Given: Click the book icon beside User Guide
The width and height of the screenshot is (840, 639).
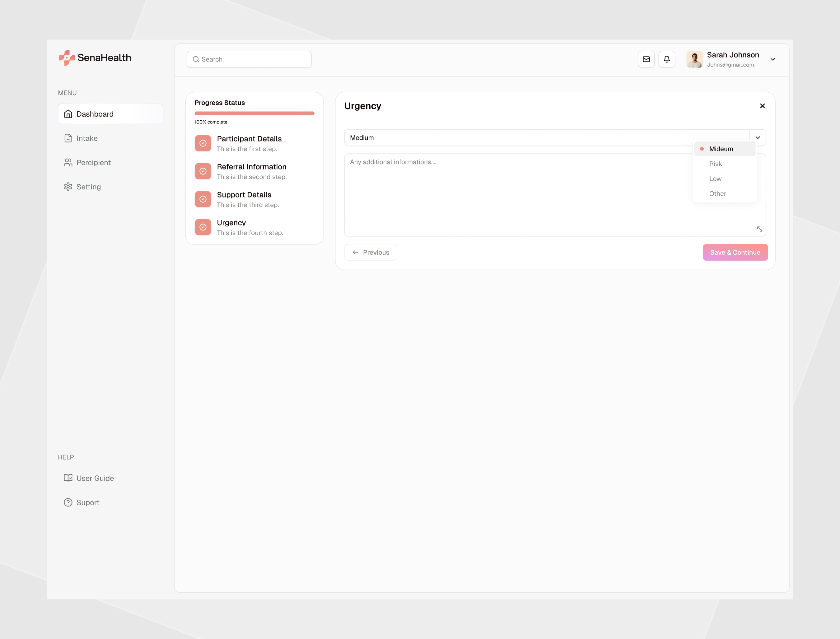Looking at the screenshot, I should click(x=68, y=478).
